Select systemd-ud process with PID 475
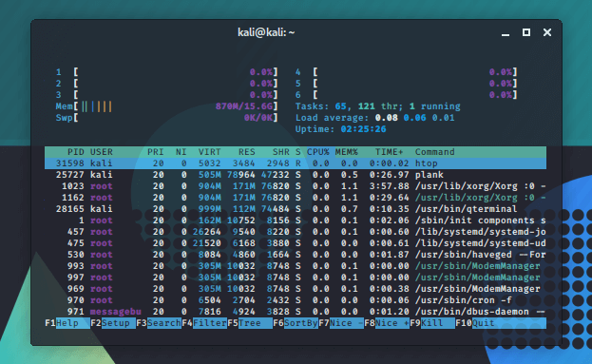Screen dimensions: 592x364 point(296,243)
